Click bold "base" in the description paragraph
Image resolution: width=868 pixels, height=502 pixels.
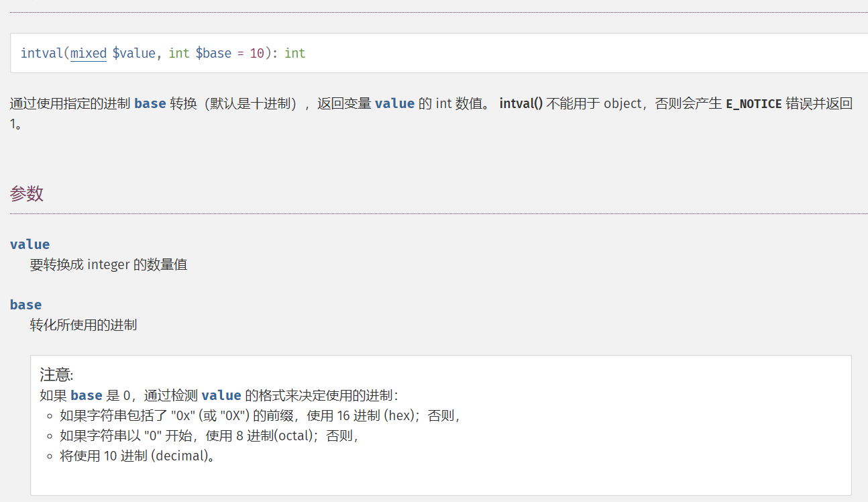[150, 103]
